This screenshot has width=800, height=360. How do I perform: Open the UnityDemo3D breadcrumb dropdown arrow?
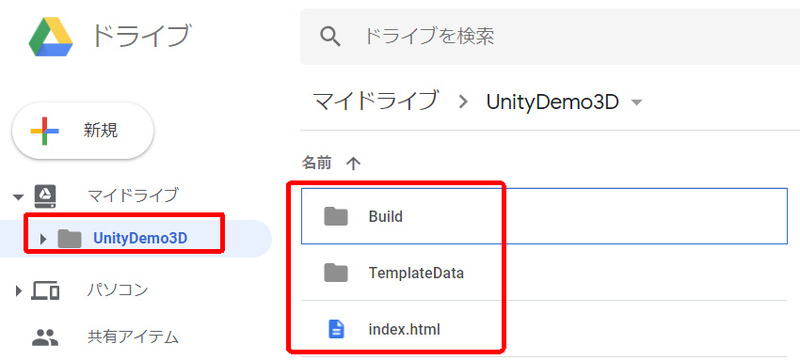pyautogui.click(x=636, y=102)
